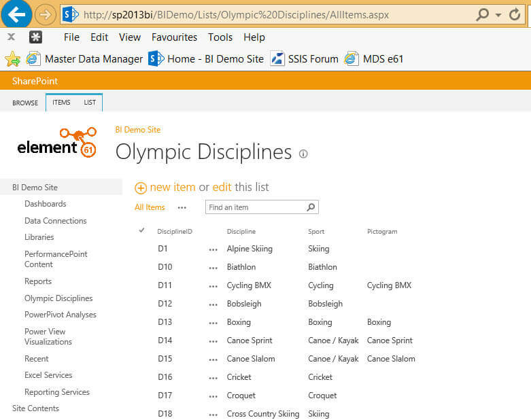Click the element61 site logo
This screenshot has width=531, height=420.
click(57, 143)
